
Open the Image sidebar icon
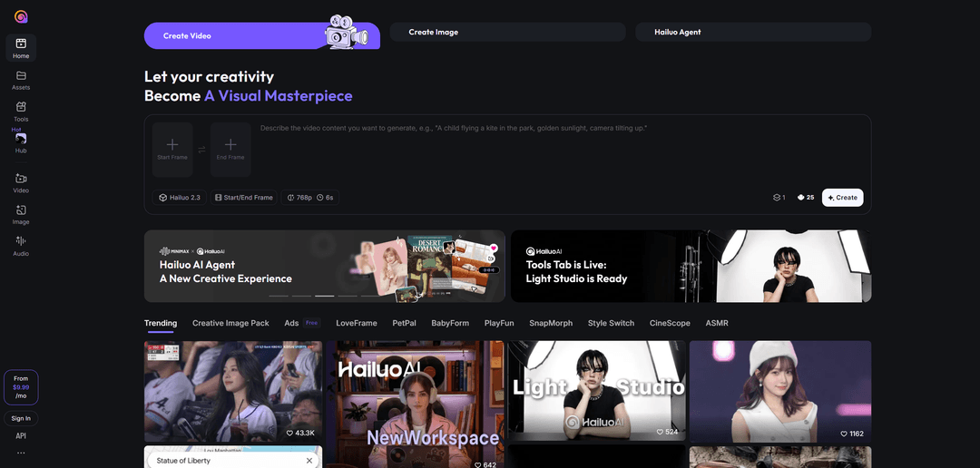21,210
